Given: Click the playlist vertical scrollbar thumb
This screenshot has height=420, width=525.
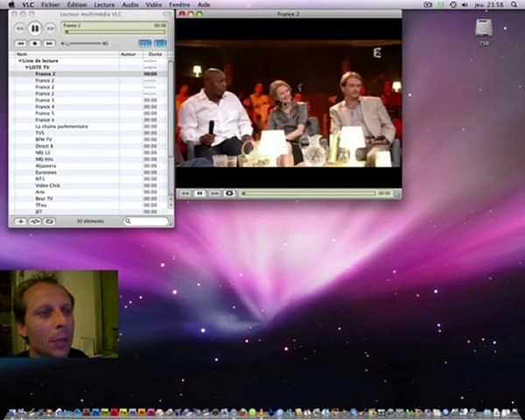Looking at the screenshot, I should click(x=171, y=107).
